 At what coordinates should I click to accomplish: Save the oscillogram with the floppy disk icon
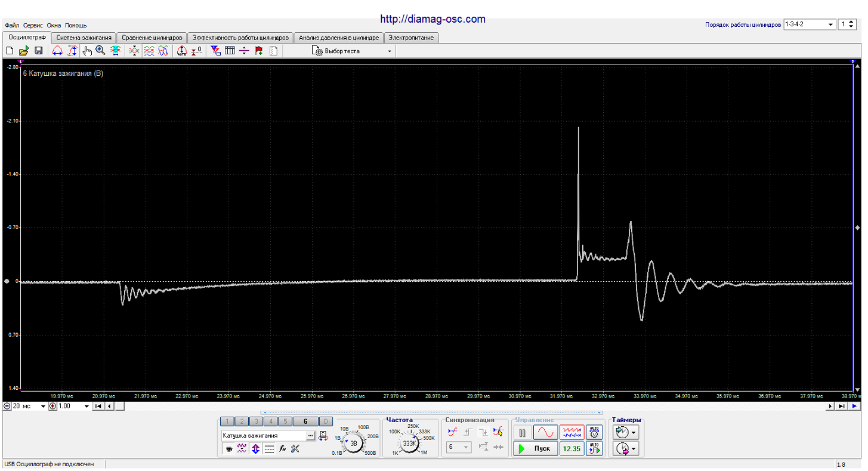coord(38,51)
